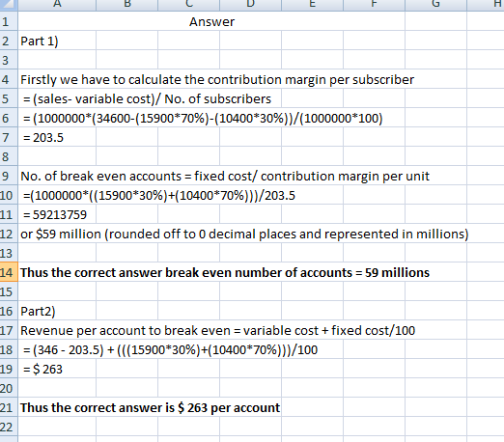Select row 10 header
504x442 pixels.
[x=9, y=195]
